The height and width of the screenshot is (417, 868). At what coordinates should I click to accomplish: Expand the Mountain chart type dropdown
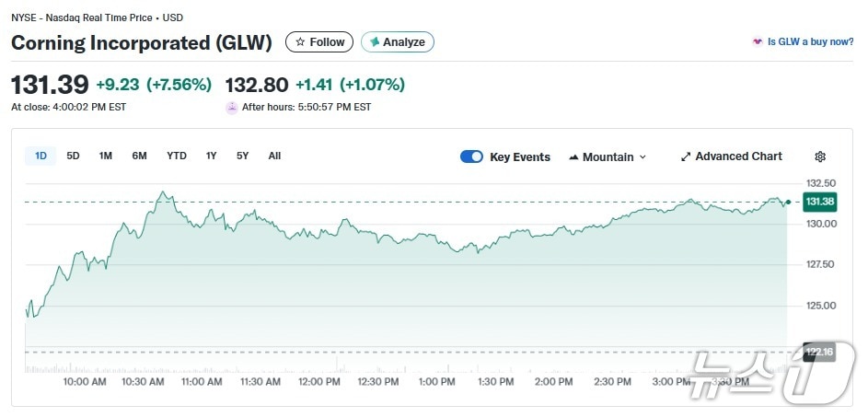(x=608, y=156)
